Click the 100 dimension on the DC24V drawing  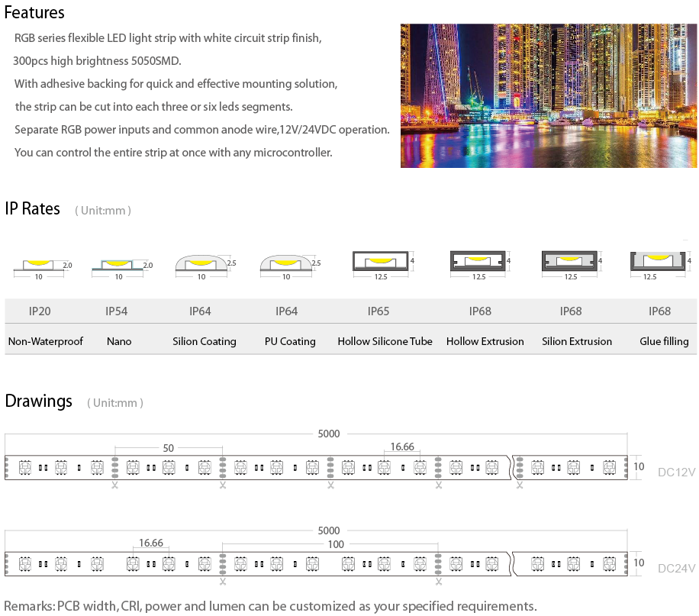click(x=335, y=544)
